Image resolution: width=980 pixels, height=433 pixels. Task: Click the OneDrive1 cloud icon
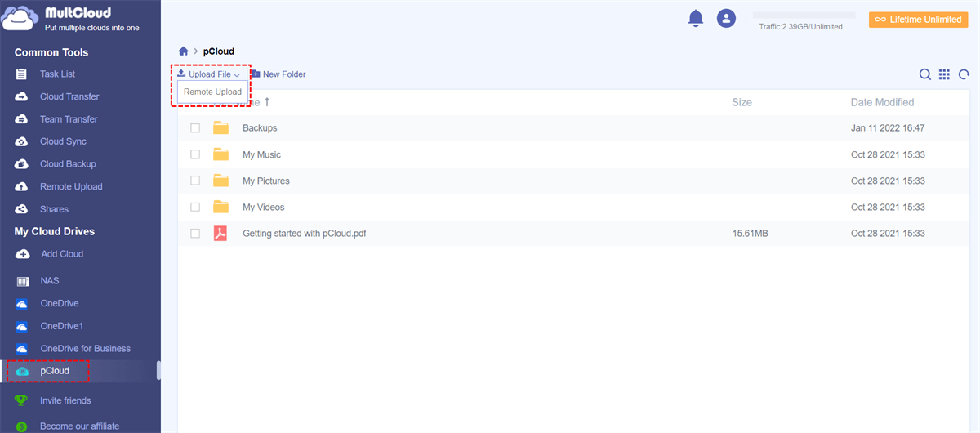click(22, 326)
